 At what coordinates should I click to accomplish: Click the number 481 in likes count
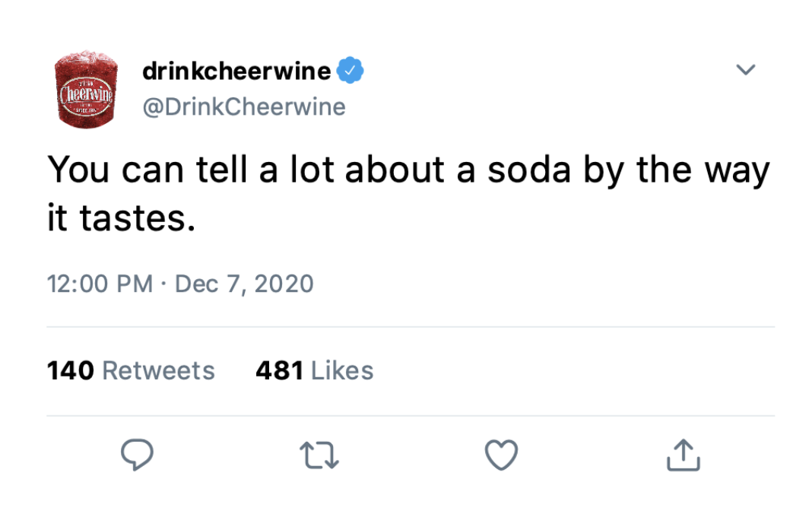[x=280, y=371]
